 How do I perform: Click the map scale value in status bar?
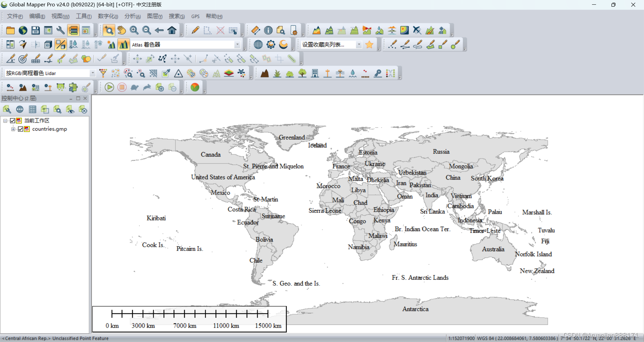pyautogui.click(x=461, y=338)
